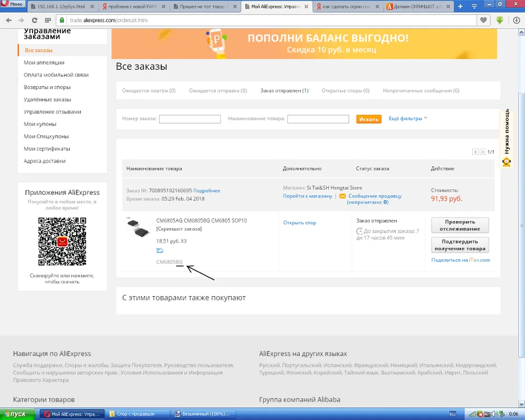Open 'Мои апелляции' in sidebar
Screen dimensions: 525x420
pyautogui.click(x=44, y=62)
